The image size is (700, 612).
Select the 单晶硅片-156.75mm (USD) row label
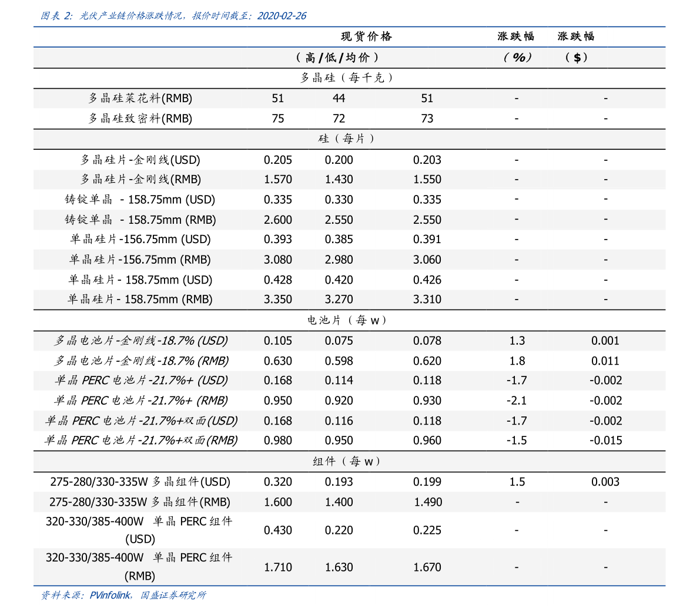click(x=140, y=239)
